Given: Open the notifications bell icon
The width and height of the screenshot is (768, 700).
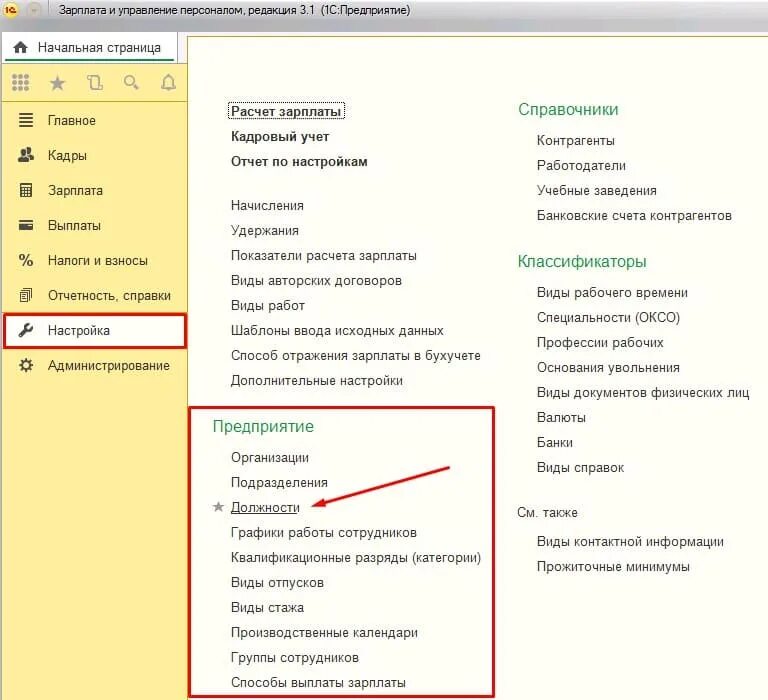Looking at the screenshot, I should click(x=168, y=82).
